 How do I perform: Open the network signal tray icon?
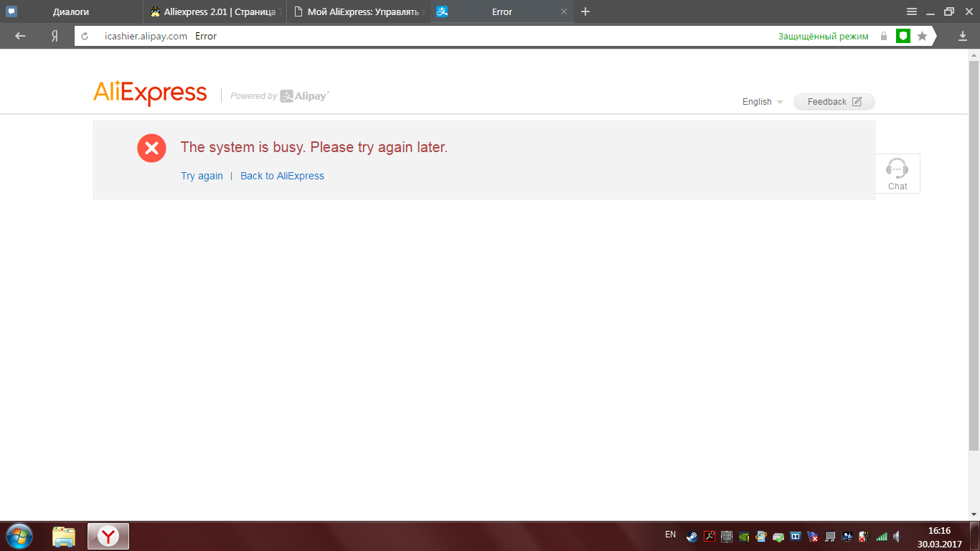coord(882,536)
